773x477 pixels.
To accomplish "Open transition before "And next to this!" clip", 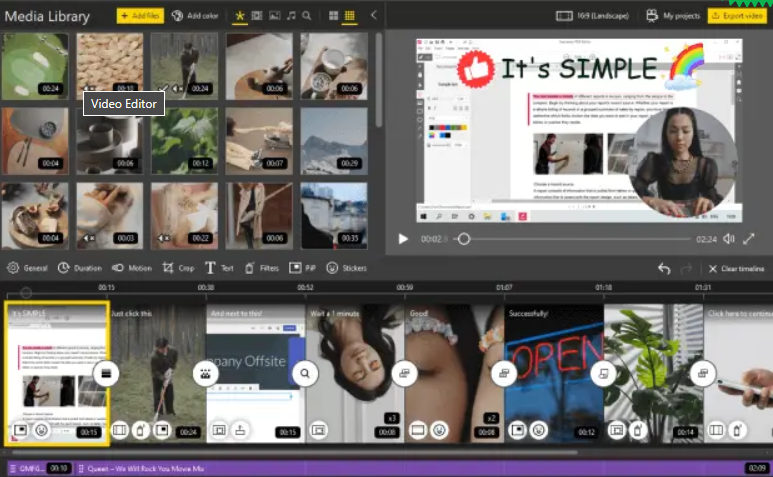I will (x=206, y=374).
